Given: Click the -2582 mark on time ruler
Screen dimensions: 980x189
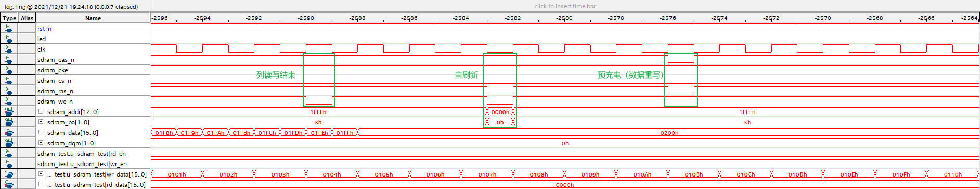Looking at the screenshot, I should pos(512,18).
